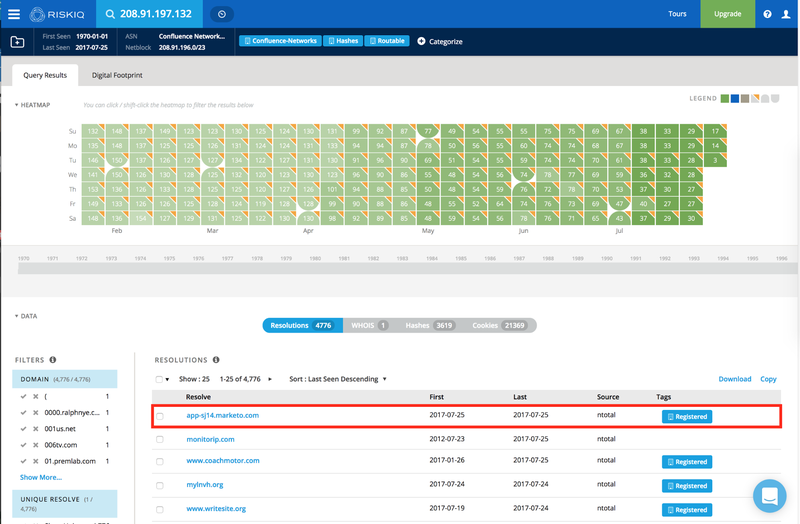Viewport: 800px width, 524px height.
Task: Click the RiskIQ logo
Action: [57, 14]
